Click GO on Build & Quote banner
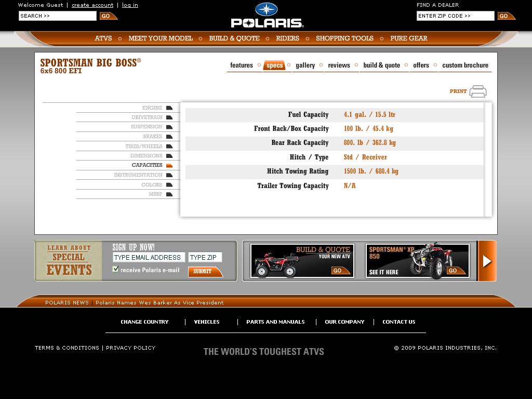Viewport: 532px width, 399px height. tap(341, 270)
